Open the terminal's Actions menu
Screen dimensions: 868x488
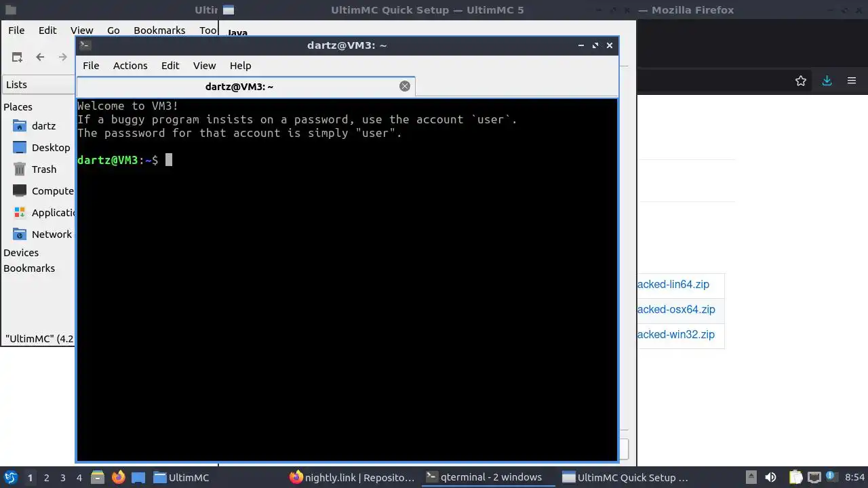click(130, 66)
